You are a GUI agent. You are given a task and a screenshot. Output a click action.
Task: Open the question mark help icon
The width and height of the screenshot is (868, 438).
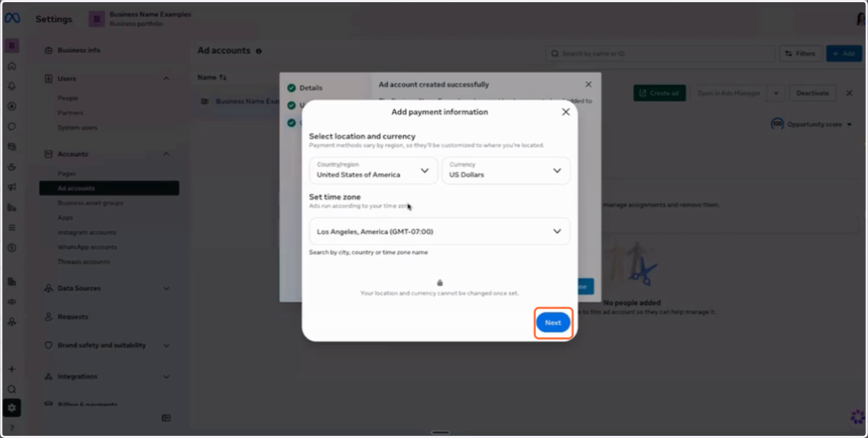pyautogui.click(x=12, y=428)
